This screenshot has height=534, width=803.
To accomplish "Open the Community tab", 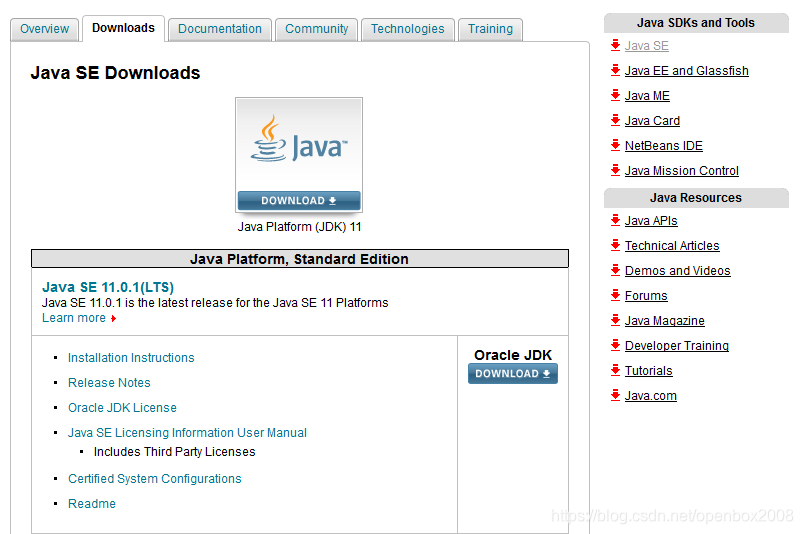I will [316, 29].
